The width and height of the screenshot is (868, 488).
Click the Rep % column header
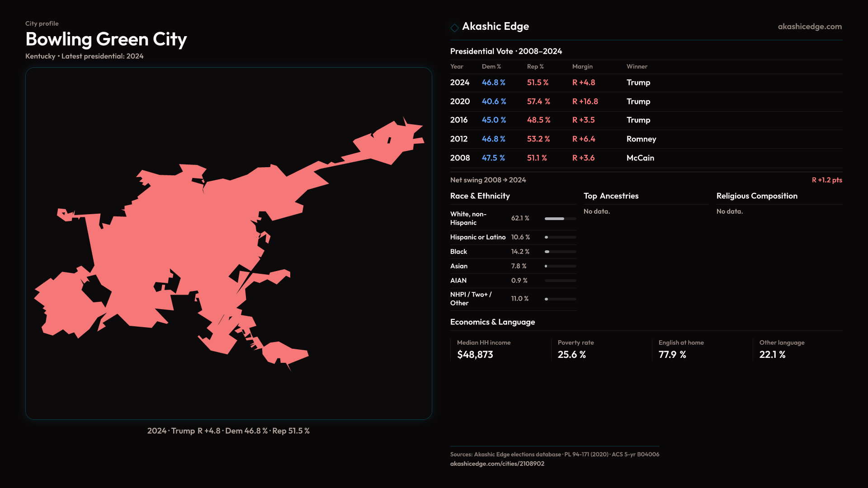(x=535, y=66)
